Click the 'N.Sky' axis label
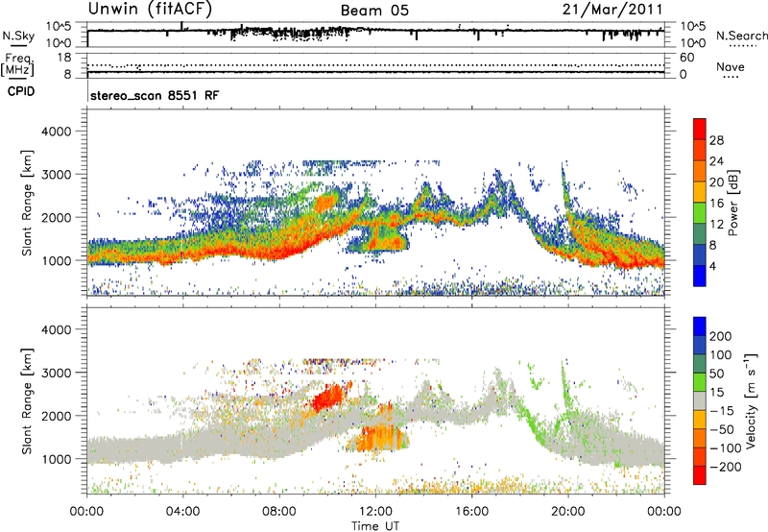The height and width of the screenshot is (532, 768). click(18, 36)
